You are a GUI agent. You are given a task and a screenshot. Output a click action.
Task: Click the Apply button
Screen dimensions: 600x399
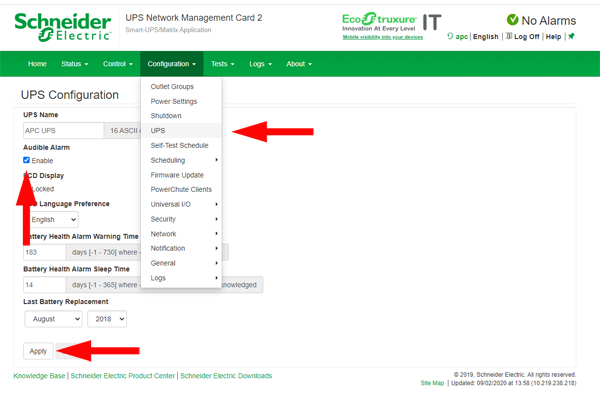38,351
